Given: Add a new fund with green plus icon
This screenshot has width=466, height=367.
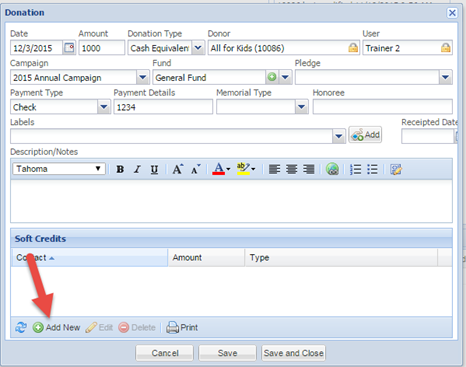Looking at the screenshot, I should coord(272,77).
